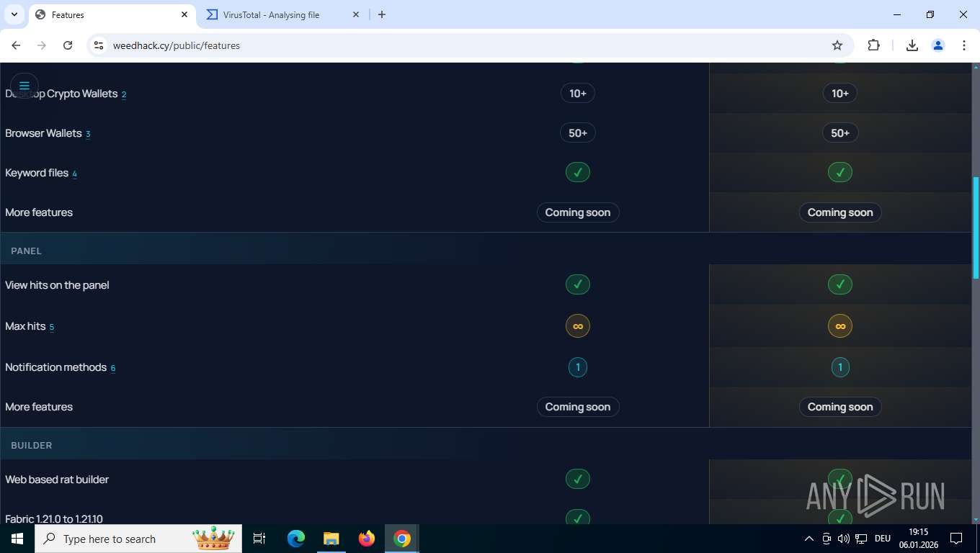Screen dimensions: 980x553
Task: Click the first 10+ badge for Desktop Crypto Wallets
Action: pos(578,94)
